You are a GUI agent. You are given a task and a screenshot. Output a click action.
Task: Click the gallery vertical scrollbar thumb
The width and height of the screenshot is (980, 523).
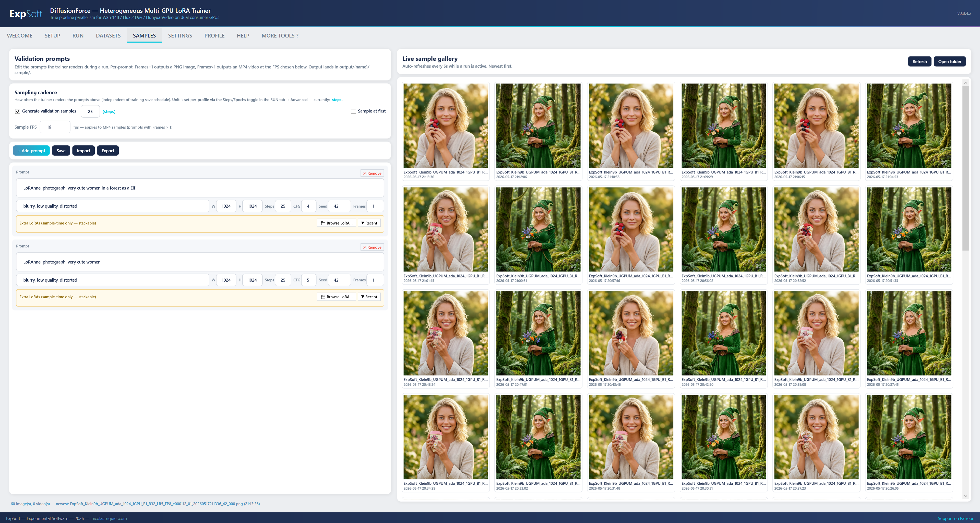tap(965, 168)
